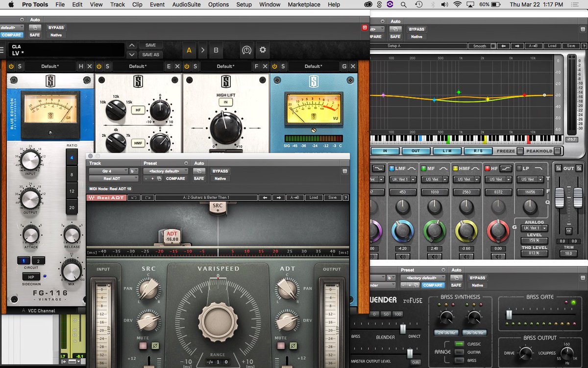Open Gtr 4 track selector dropdown
The height and width of the screenshot is (368, 588).
tap(108, 171)
